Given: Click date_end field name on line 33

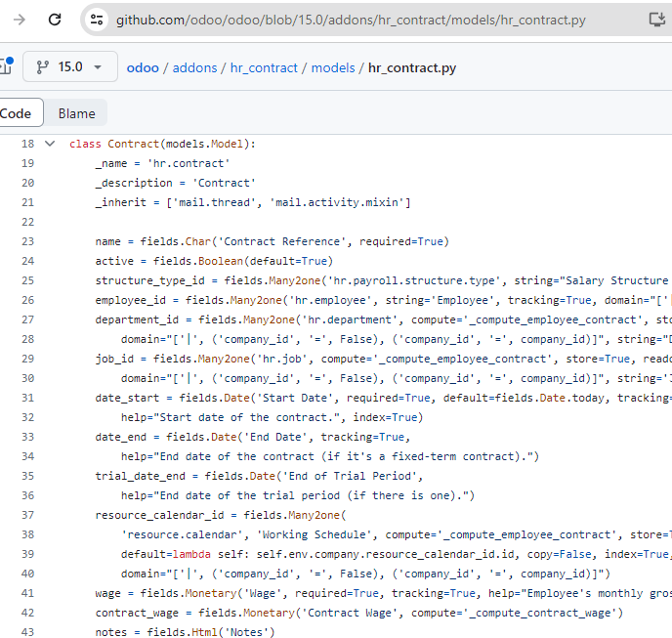Looking at the screenshot, I should pos(121,437).
